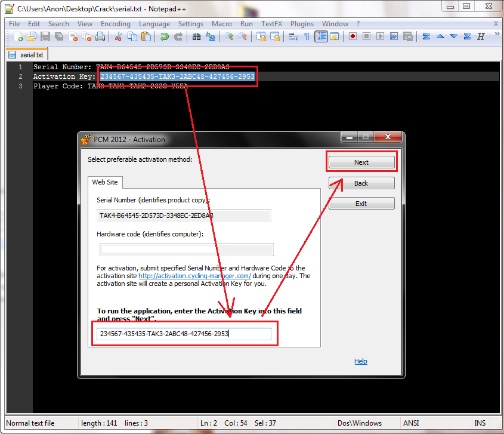Viewport: 504px width, 434px height.
Task: Click the blue up-triangle toolbar icon
Action: coord(440,36)
